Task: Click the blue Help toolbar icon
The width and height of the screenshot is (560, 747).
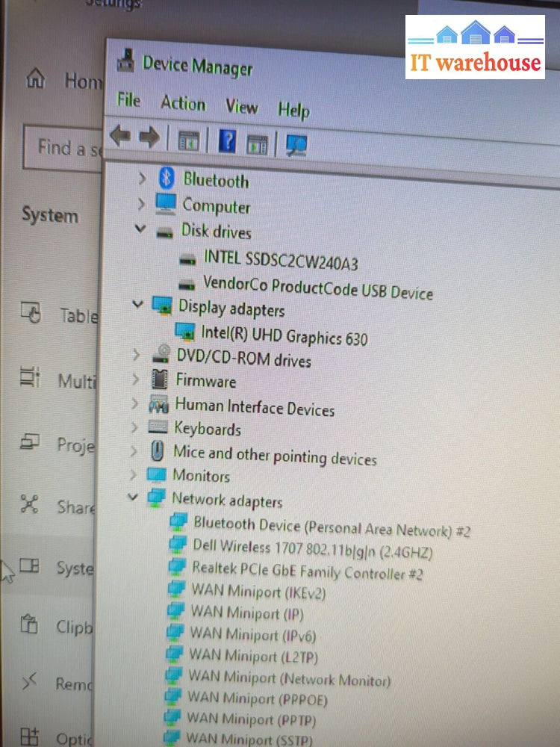Action: [227, 140]
